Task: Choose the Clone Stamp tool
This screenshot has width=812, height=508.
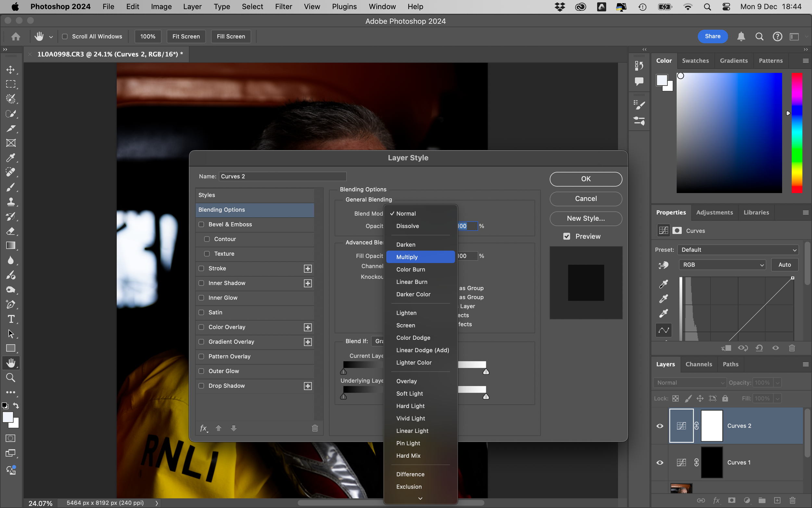Action: tap(11, 202)
